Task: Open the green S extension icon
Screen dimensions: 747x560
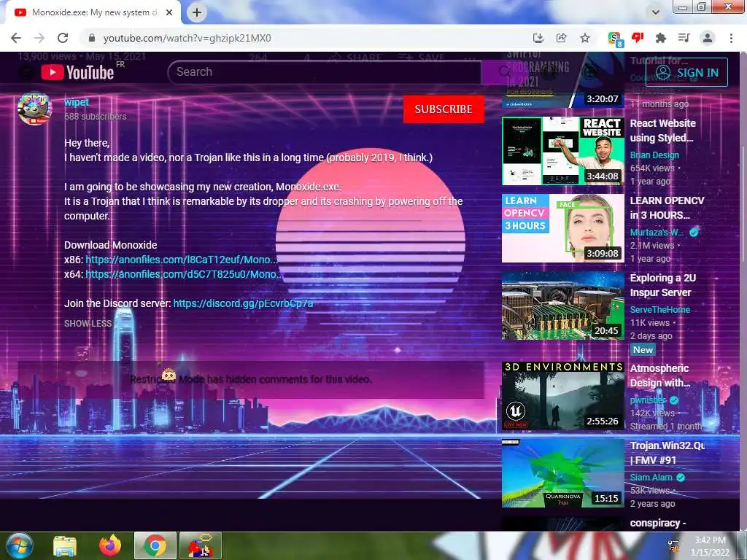Action: point(615,39)
